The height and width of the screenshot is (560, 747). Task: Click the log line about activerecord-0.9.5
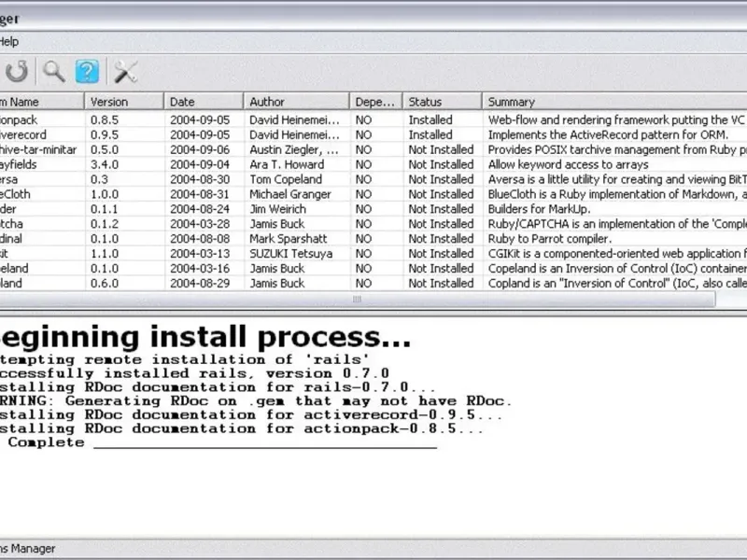coord(251,414)
